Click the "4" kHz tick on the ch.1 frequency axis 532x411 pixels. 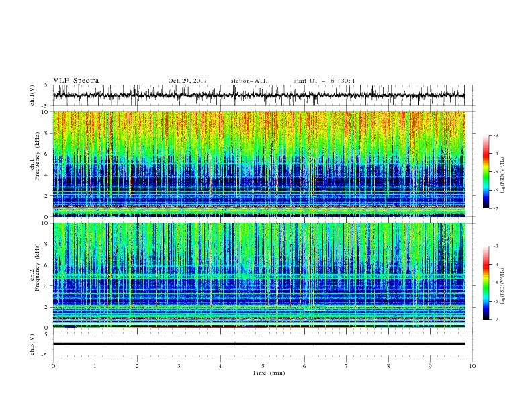click(47, 175)
